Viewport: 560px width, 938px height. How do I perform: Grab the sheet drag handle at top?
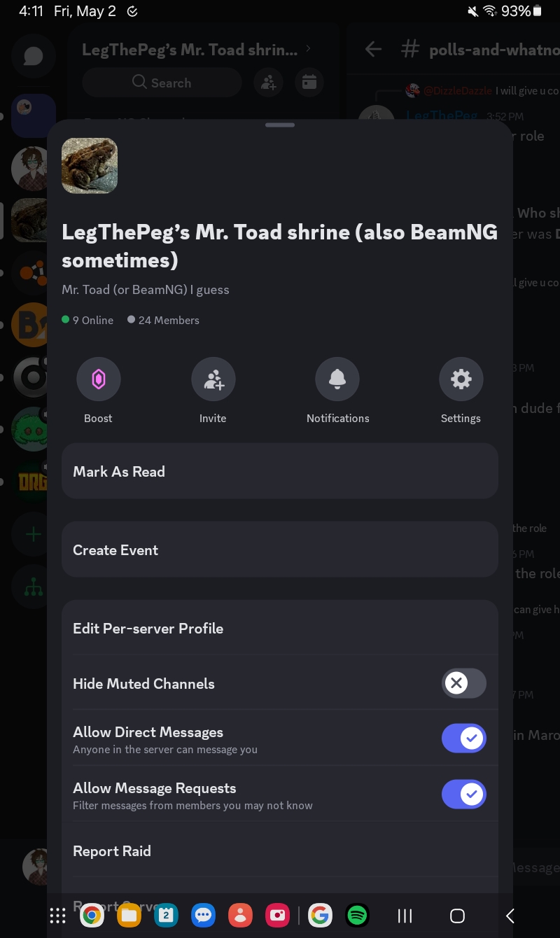click(x=280, y=125)
